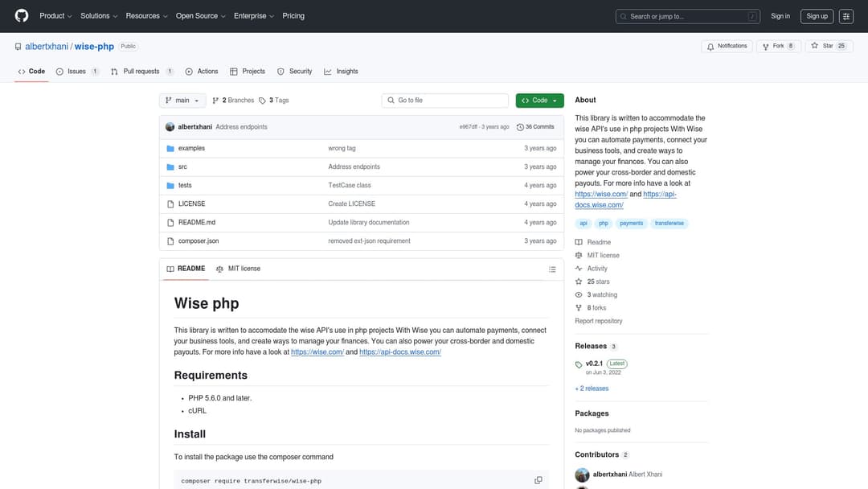868x489 pixels.
Task: Open the Insights tab
Action: tap(341, 72)
